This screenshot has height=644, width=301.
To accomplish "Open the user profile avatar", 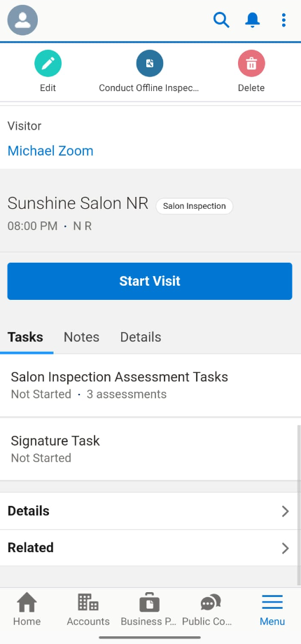I will pos(22,20).
